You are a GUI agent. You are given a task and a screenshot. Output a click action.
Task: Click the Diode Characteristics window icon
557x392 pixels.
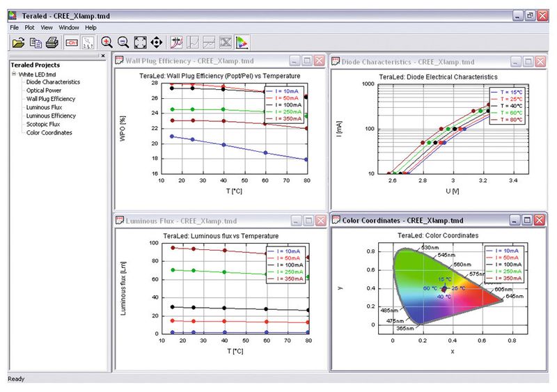[x=336, y=61]
